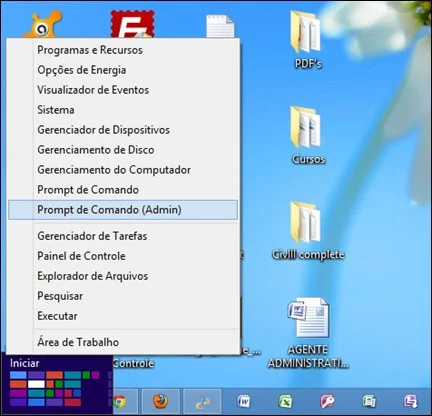Select Opções de Energia menu entry

123,70
